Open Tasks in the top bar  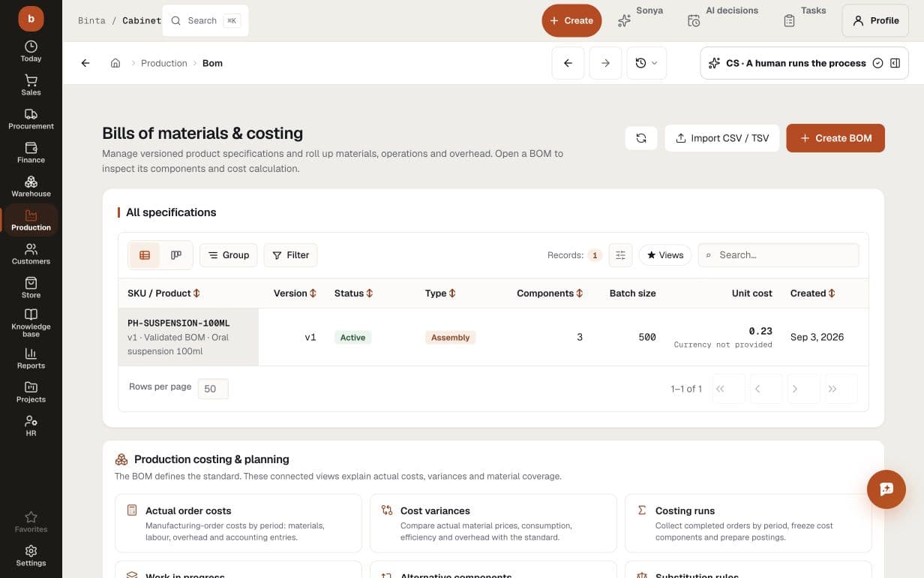805,20
